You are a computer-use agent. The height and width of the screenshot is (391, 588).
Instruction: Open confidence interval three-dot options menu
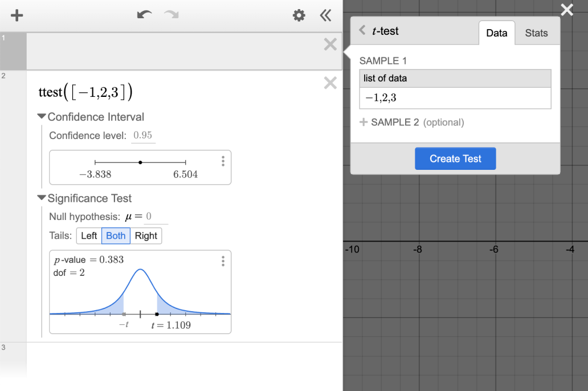223,161
